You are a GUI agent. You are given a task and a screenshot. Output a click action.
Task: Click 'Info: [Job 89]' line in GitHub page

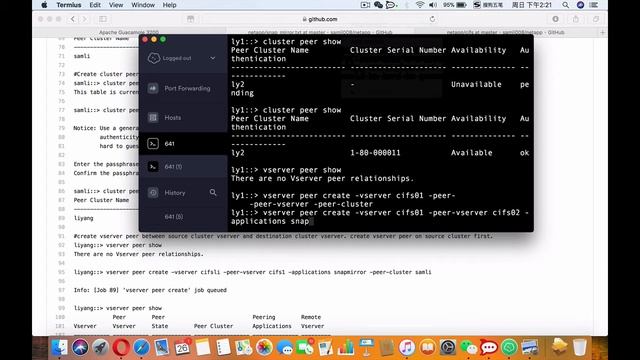coord(150,290)
